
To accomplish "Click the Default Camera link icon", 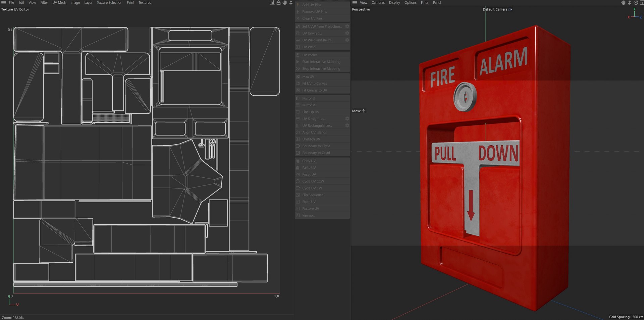I will click(x=510, y=9).
